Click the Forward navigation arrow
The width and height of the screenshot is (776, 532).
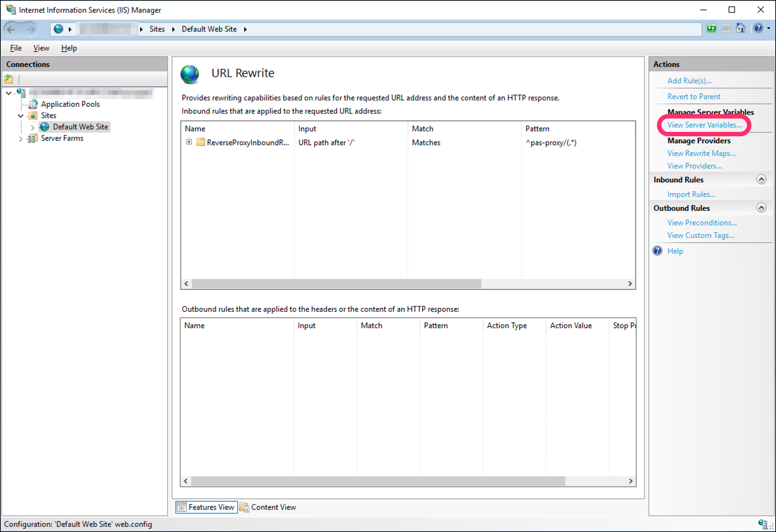[30, 29]
